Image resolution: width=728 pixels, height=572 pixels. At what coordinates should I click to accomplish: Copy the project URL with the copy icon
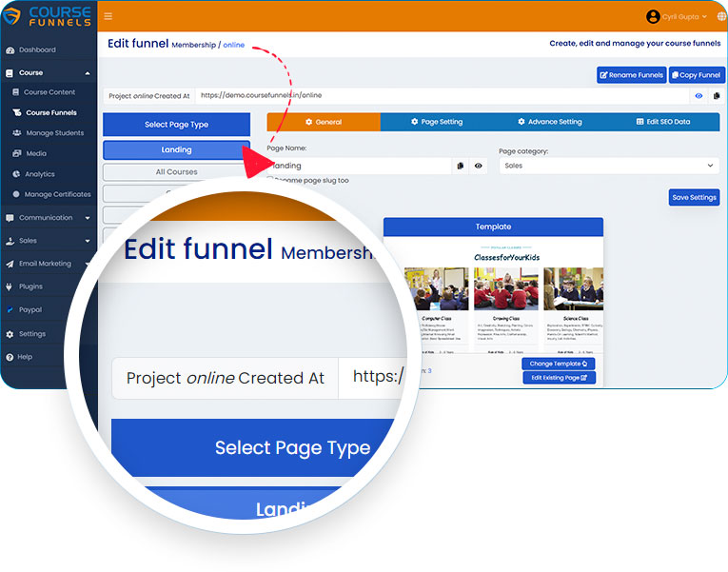(x=717, y=96)
